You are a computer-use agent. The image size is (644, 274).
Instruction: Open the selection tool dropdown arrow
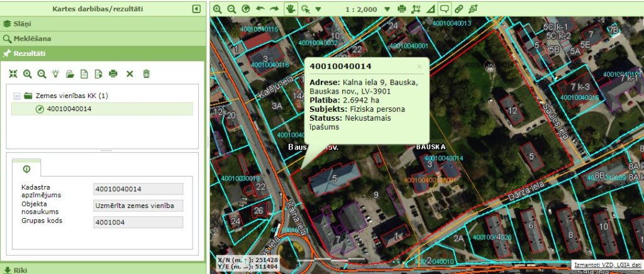tap(318, 9)
